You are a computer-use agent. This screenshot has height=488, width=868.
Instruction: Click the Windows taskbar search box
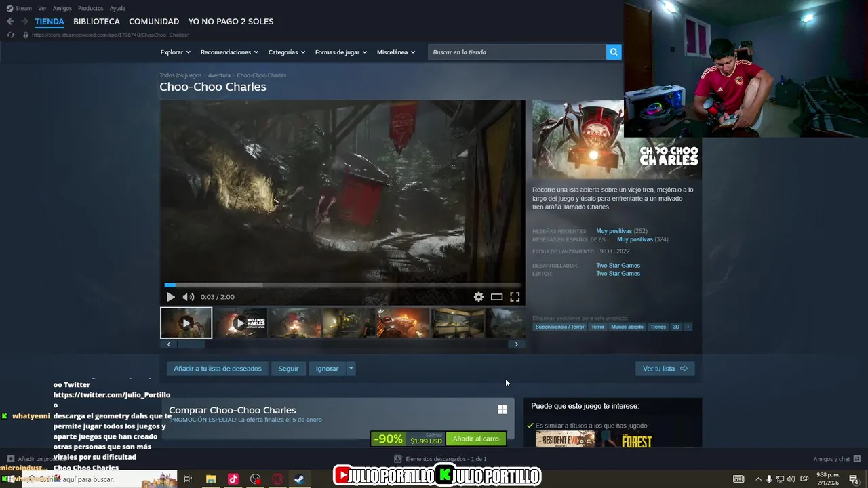[99, 479]
